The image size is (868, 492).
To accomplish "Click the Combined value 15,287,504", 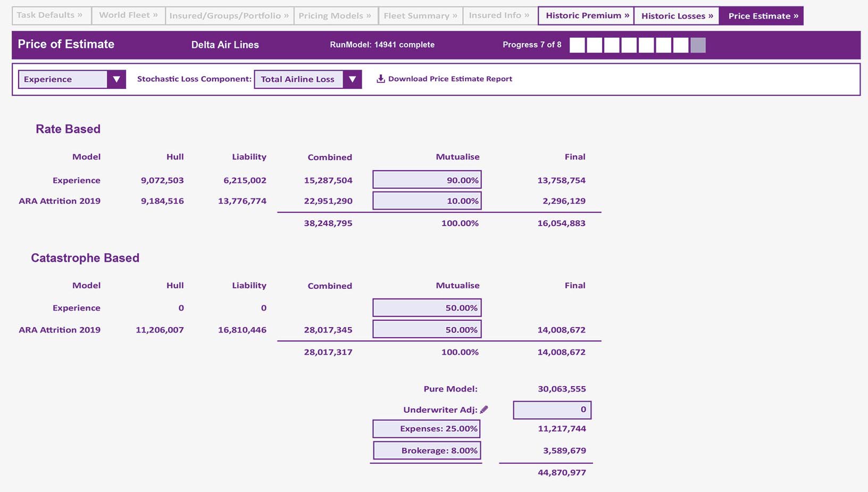I will coord(328,180).
